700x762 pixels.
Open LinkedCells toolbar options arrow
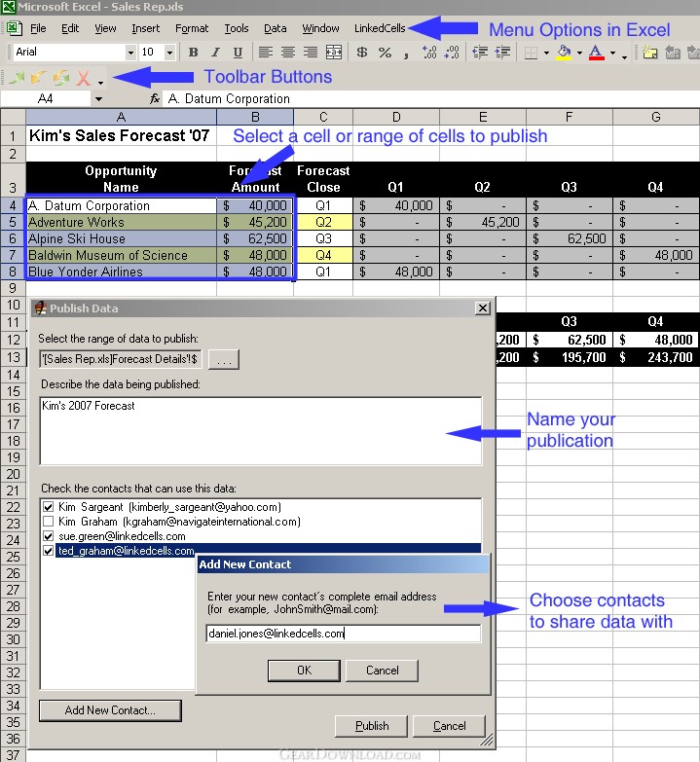(x=100, y=81)
